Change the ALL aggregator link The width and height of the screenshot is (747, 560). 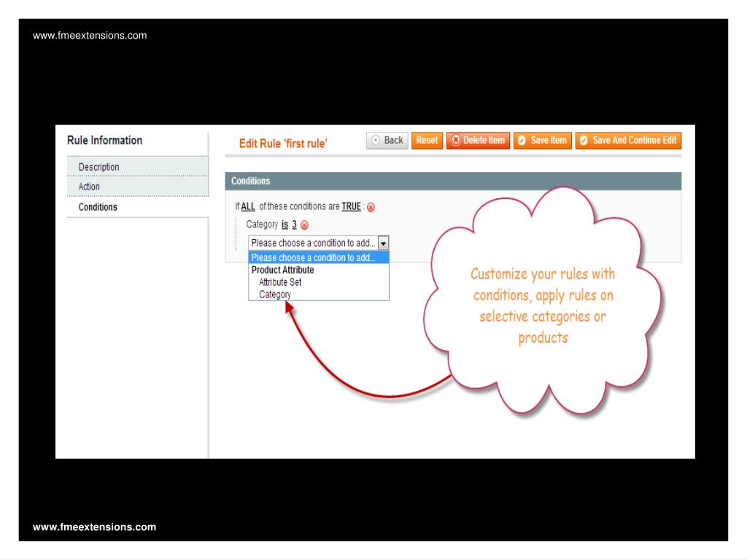click(248, 206)
